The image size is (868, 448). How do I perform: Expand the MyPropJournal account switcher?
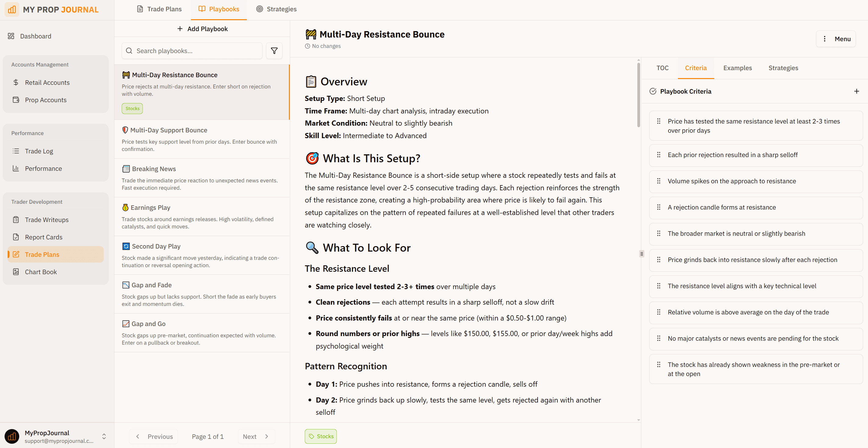coord(104,436)
